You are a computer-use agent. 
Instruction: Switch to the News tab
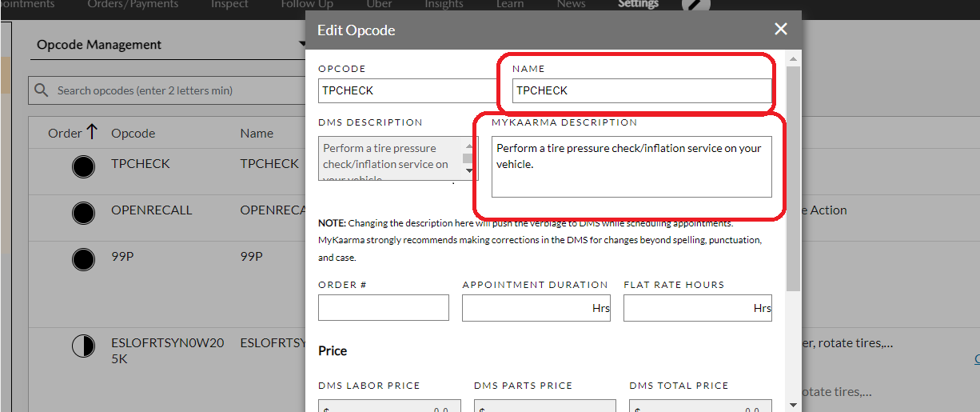[x=571, y=4]
